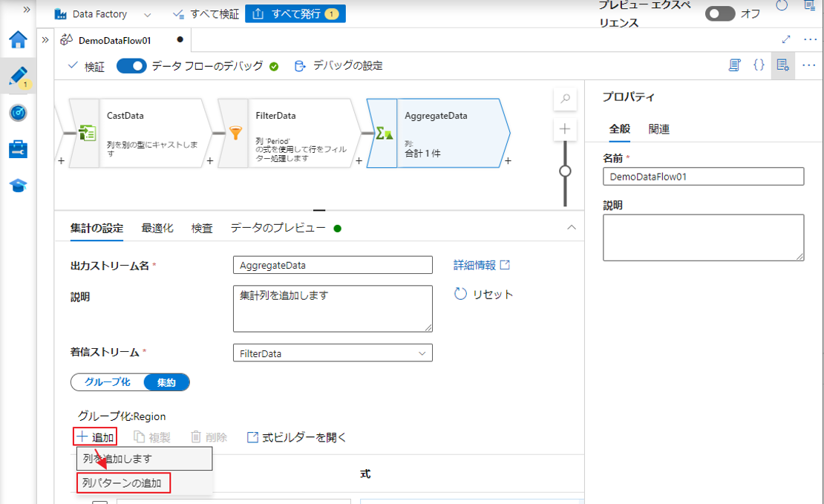The width and height of the screenshot is (824, 504).
Task: Open the Author pencil icon in sidebar
Action: pos(18,76)
